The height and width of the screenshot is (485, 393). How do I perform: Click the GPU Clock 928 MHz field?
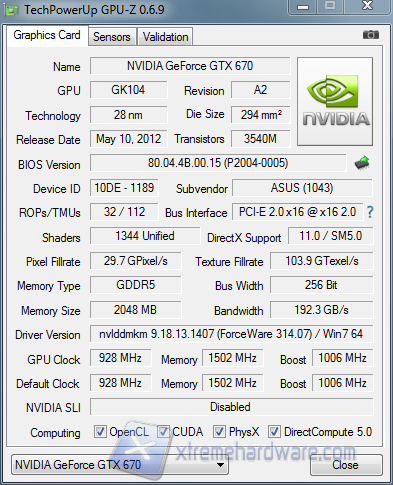coord(120,358)
